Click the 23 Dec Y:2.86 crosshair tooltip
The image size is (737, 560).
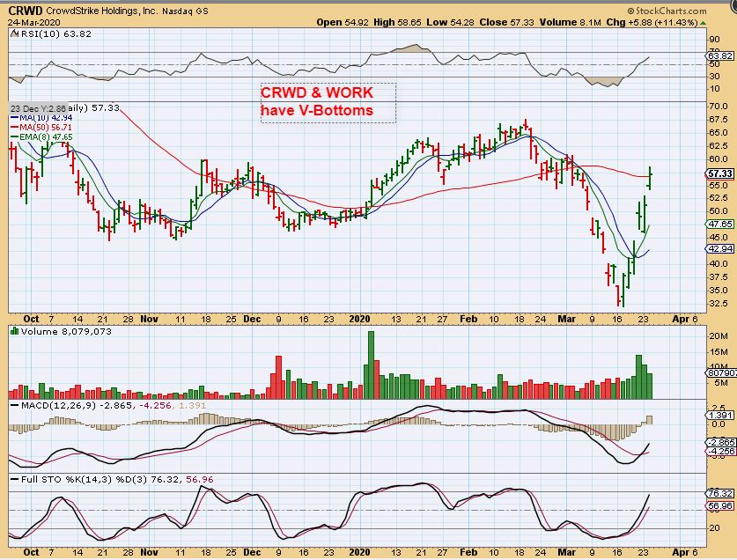(39, 108)
